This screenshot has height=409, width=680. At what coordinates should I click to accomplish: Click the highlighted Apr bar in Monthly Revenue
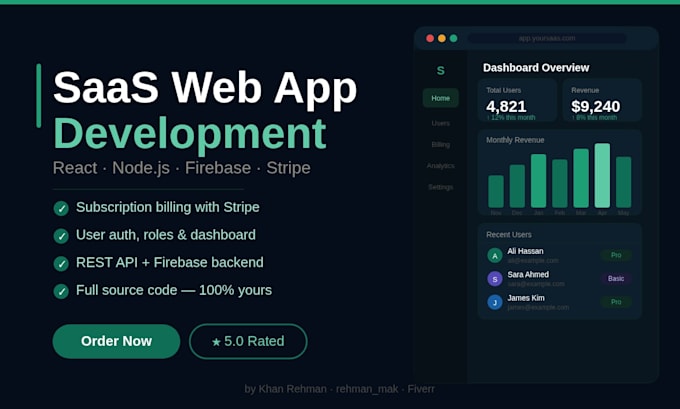pos(602,175)
